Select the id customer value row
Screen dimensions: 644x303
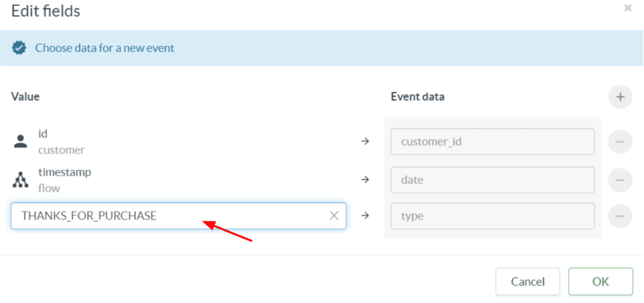(61, 142)
